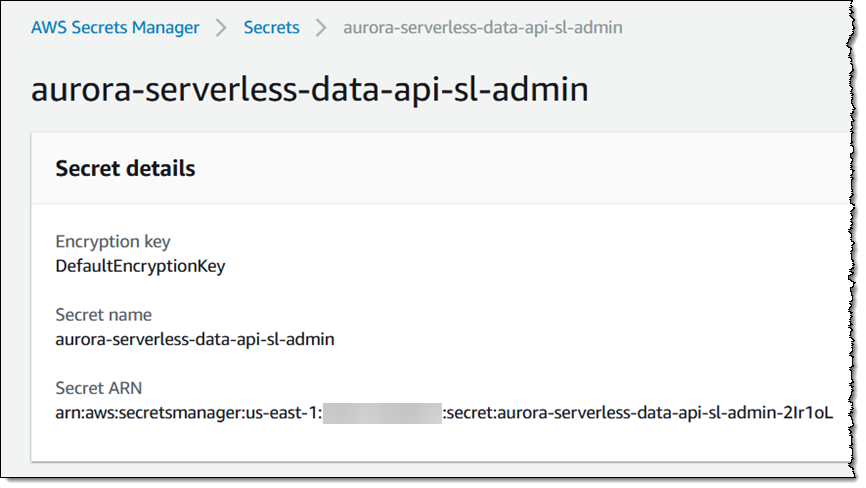This screenshot has height=488, width=866.
Task: Click the current-page breadcrumb aurora-serverless-data-api-sl-admin
Action: pos(482,27)
